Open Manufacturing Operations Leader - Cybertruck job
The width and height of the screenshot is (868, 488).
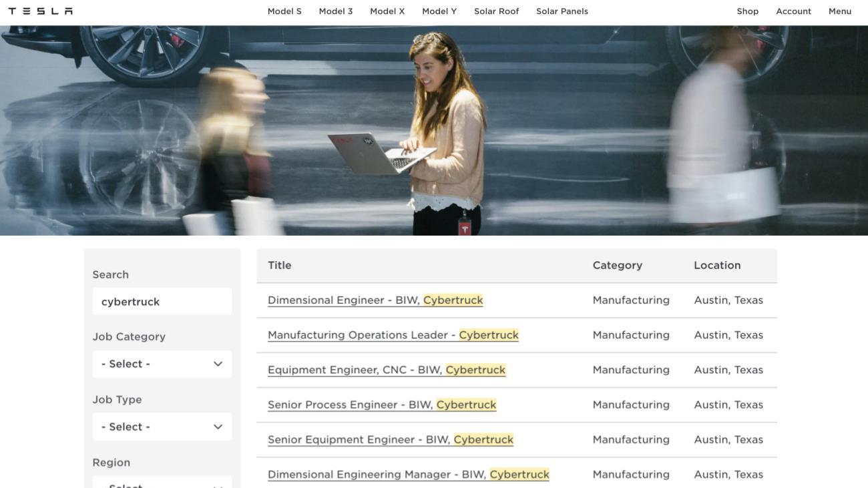pyautogui.click(x=393, y=335)
